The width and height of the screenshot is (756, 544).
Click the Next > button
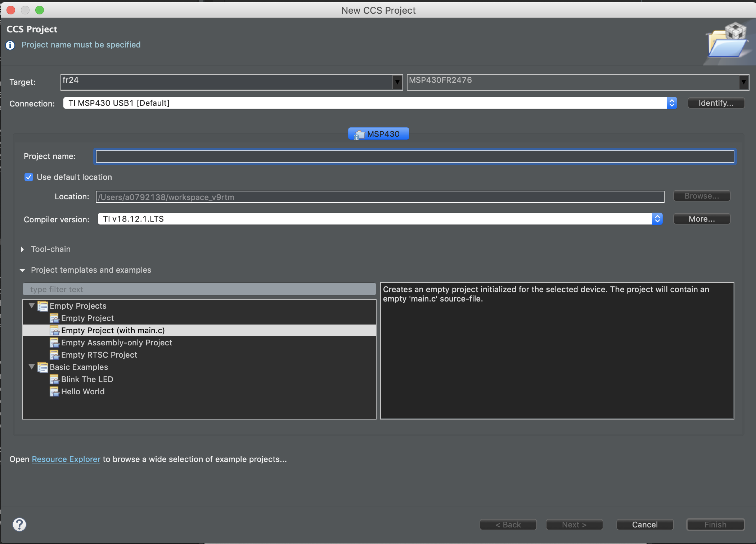(x=574, y=525)
